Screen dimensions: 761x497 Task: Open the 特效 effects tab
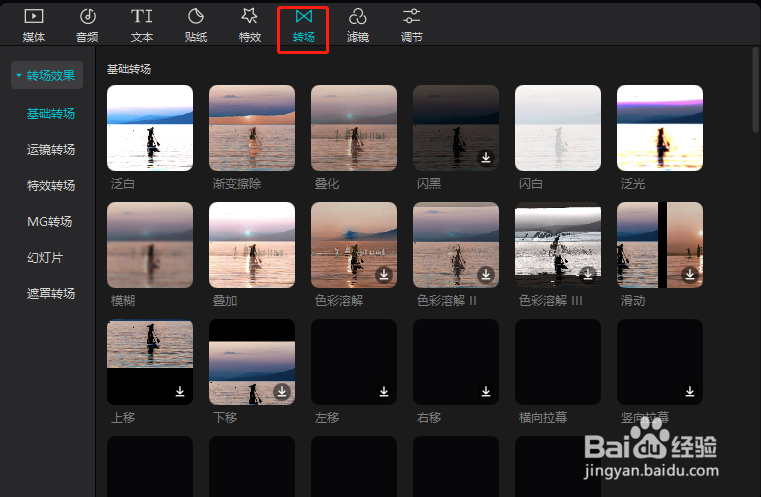250,26
